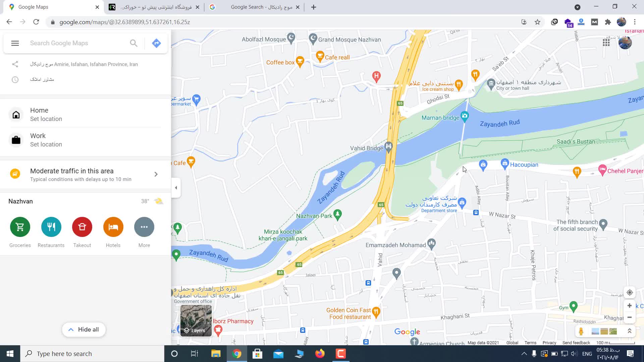Click the Restaurants category icon
644x362 pixels.
coord(51,227)
